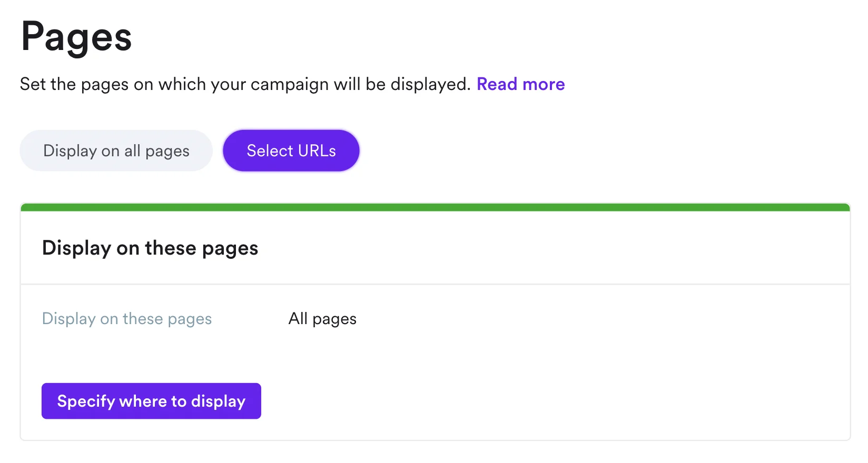The width and height of the screenshot is (868, 463).
Task: Click the gray "Display on these pages" label
Action: point(127,319)
